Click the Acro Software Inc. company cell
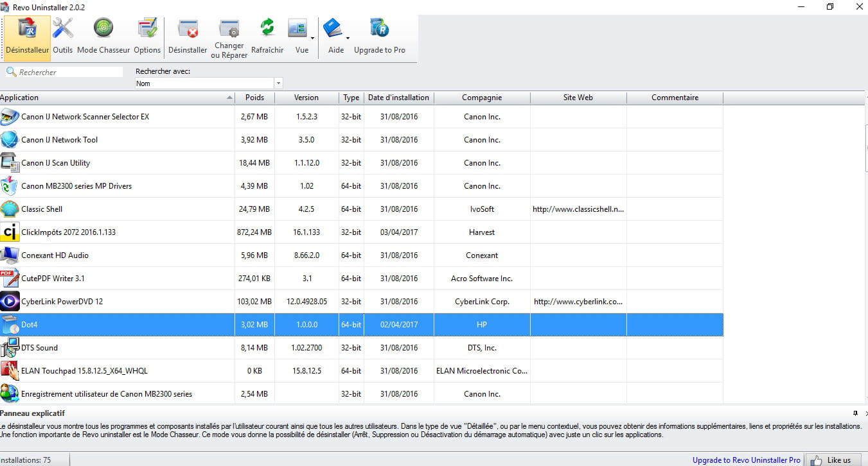Image resolution: width=868 pixels, height=466 pixels. [x=482, y=279]
